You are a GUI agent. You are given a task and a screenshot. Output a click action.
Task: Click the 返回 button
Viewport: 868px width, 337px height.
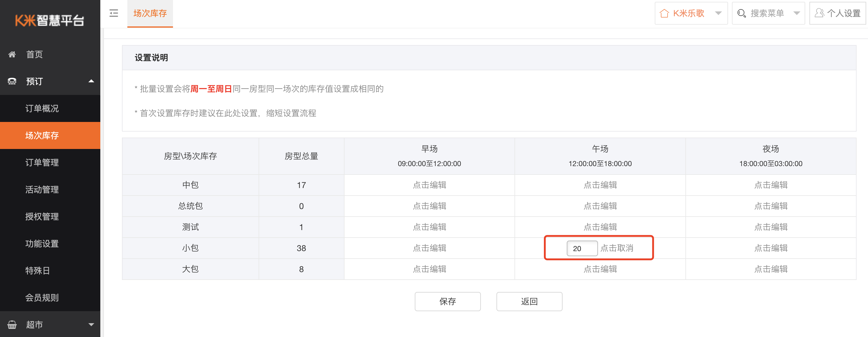point(529,301)
